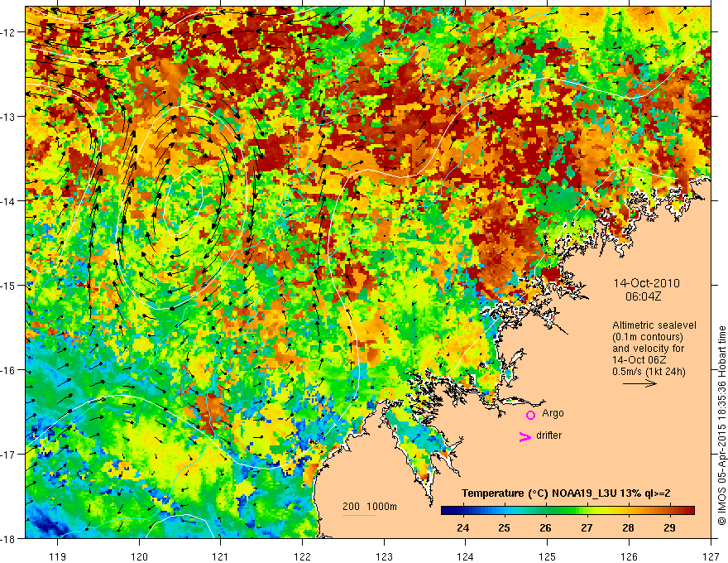This screenshot has width=728, height=563.
Task: Click the magenta drifter arrowhead symbol
Action: pos(525,436)
